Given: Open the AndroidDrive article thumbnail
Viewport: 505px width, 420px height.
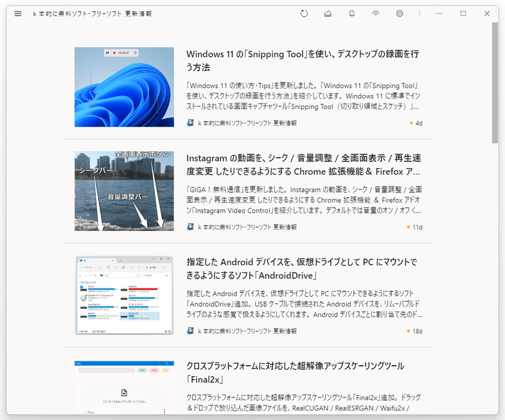Looking at the screenshot, I should [124, 295].
